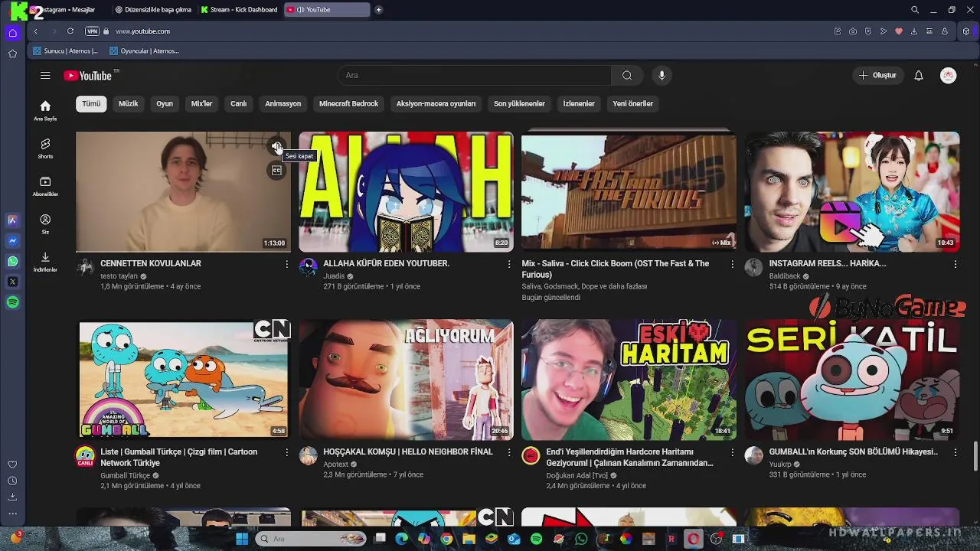Select the Canlı filter chip

click(x=239, y=103)
